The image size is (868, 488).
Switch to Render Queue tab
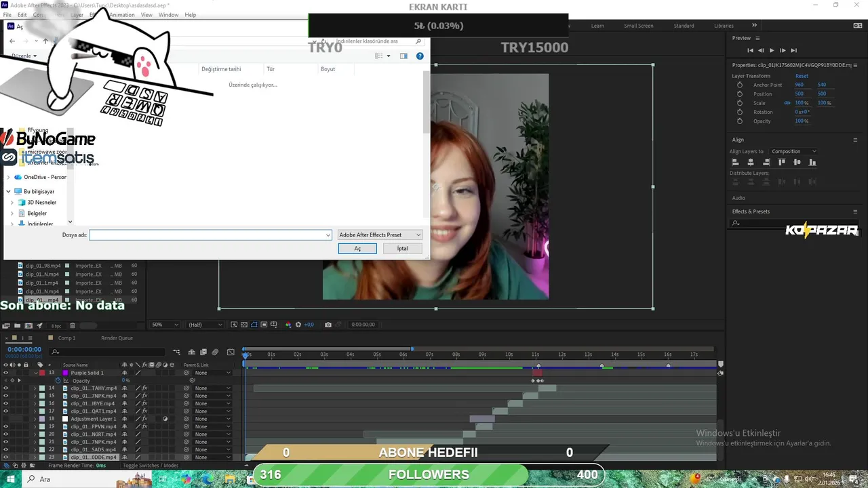[117, 338]
